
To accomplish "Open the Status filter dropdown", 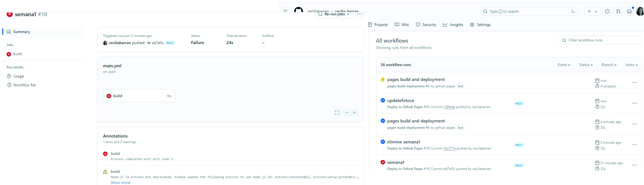I will click(586, 65).
